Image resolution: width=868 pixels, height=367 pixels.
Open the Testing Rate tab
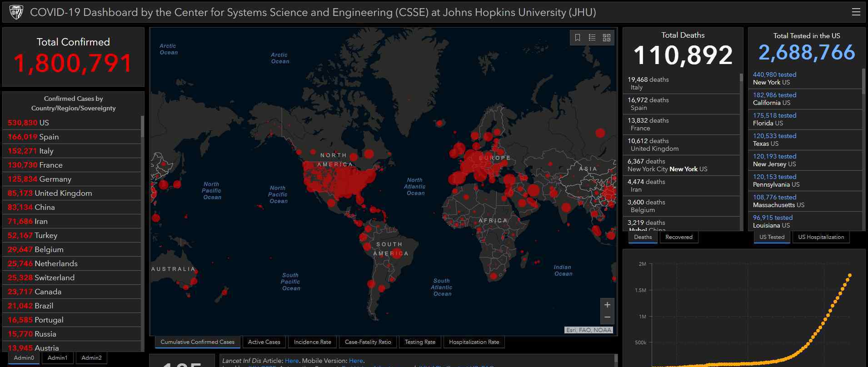(420, 342)
